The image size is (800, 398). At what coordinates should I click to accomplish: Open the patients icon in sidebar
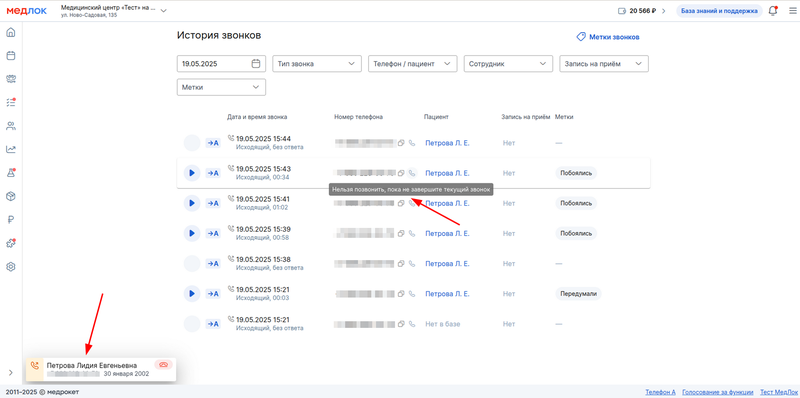click(11, 126)
